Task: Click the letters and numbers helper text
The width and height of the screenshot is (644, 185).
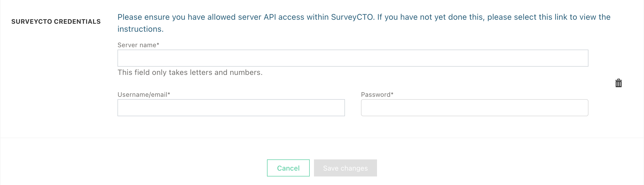Action: click(190, 73)
